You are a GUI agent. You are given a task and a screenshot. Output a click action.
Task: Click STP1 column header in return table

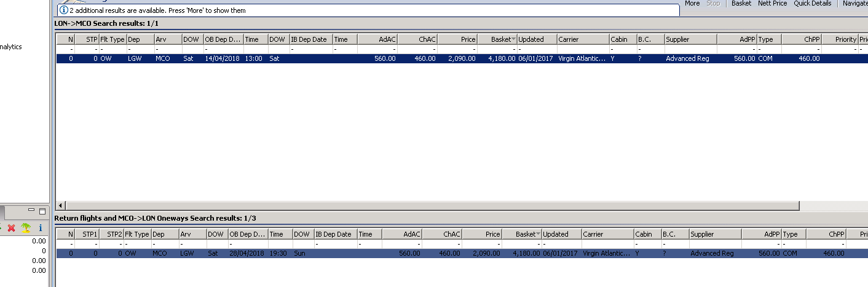point(87,234)
